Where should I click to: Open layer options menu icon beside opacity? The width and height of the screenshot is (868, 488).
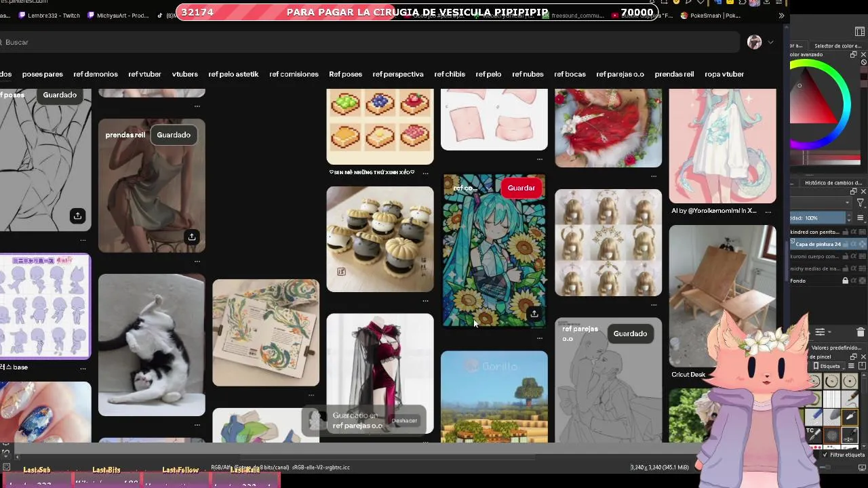860,218
